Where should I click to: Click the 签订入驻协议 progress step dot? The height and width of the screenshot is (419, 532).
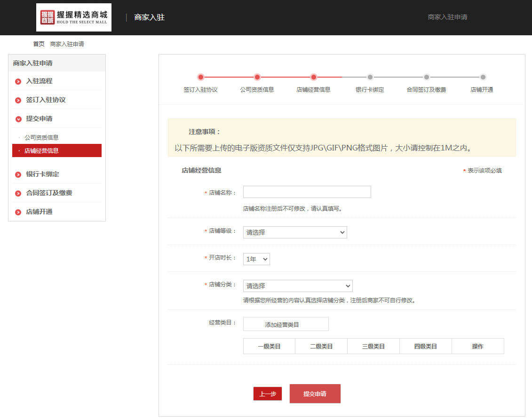pos(201,77)
